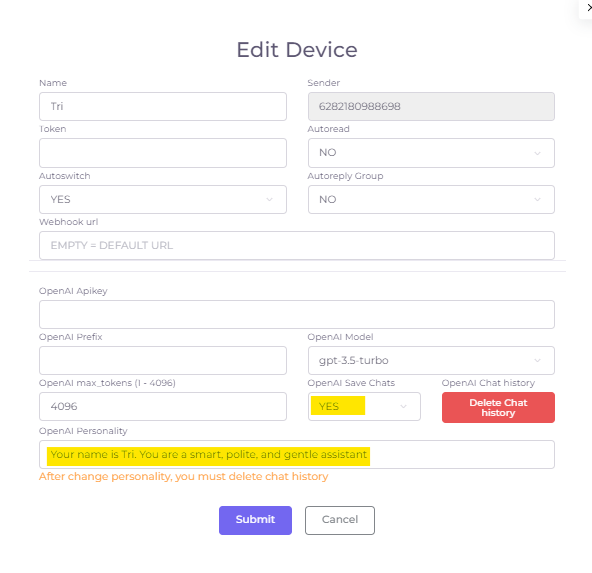592x573 pixels.
Task: Click the OpenAI Apikey field
Action: (297, 314)
